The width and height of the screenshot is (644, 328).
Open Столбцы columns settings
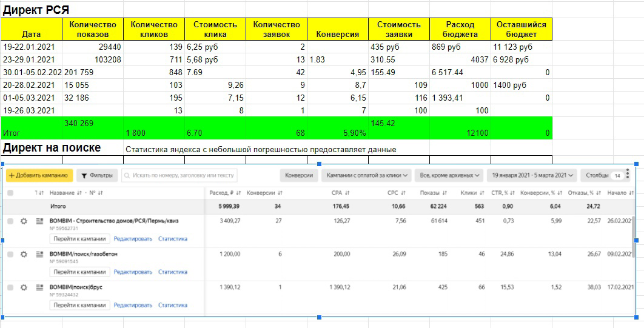602,175
